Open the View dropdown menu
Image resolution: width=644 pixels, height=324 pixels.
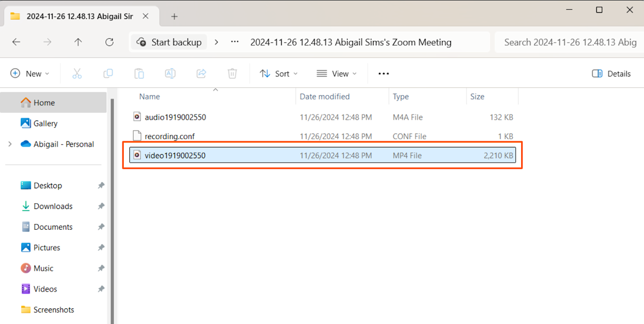coord(337,74)
